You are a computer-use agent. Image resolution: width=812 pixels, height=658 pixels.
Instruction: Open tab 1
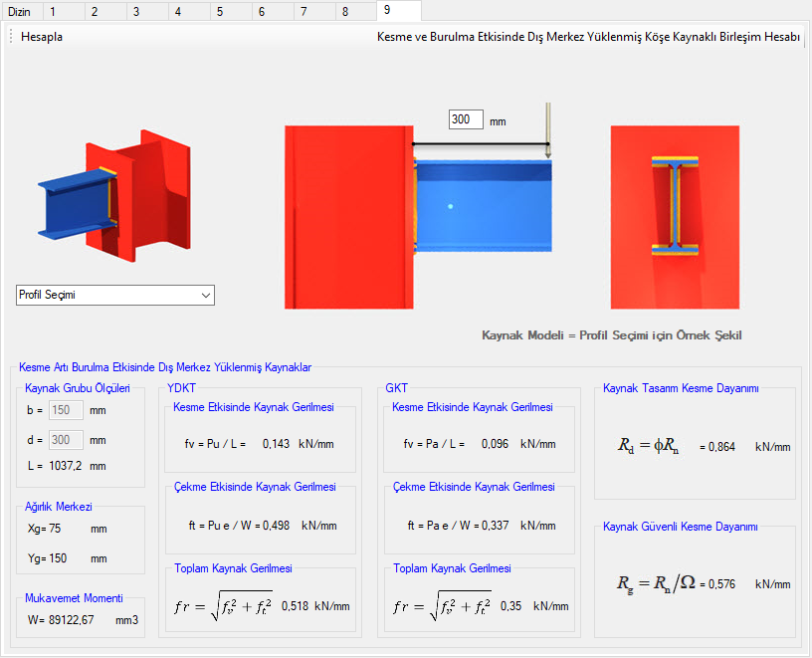(x=64, y=11)
